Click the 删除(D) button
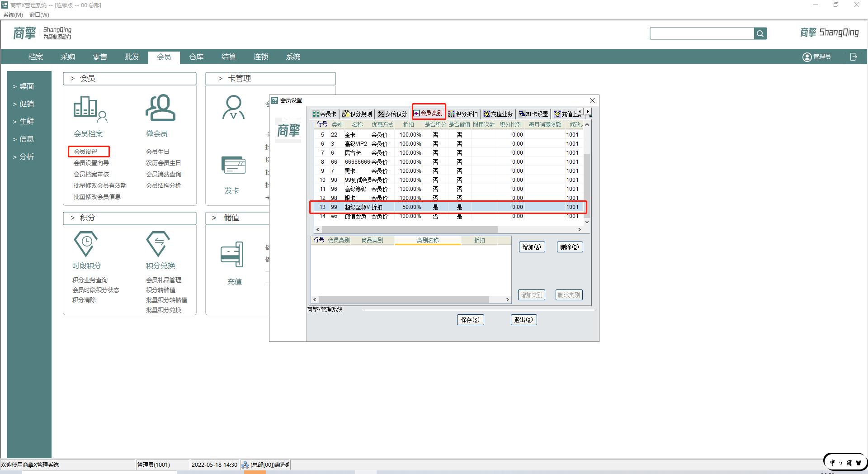 click(570, 247)
